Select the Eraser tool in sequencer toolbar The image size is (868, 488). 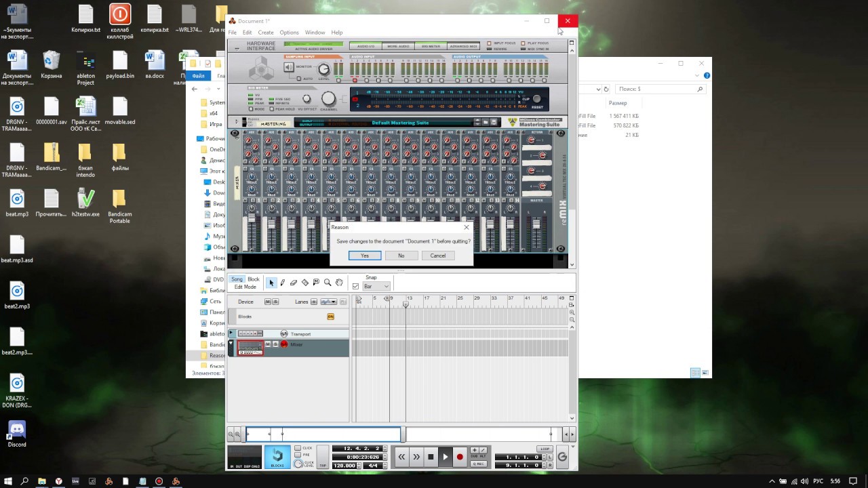[x=294, y=283]
